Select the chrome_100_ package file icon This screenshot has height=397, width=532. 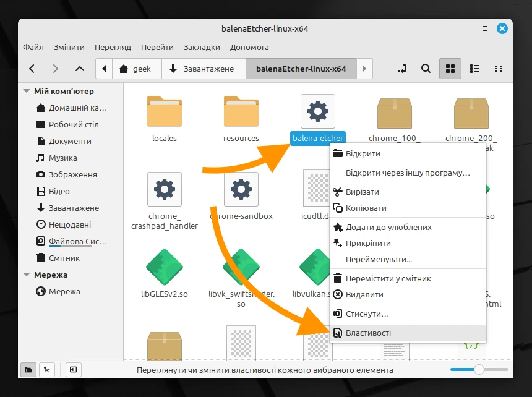395,113
